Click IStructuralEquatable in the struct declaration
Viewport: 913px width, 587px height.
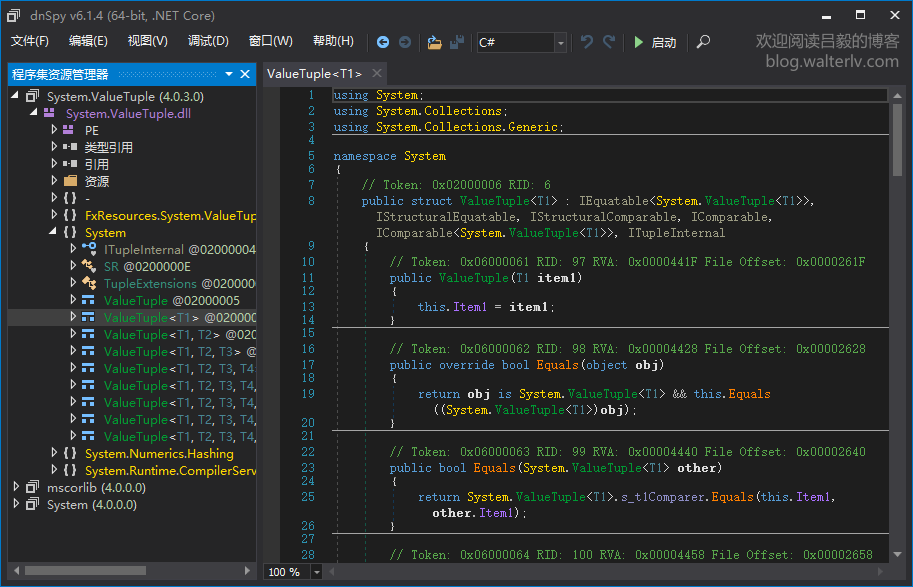[446, 217]
